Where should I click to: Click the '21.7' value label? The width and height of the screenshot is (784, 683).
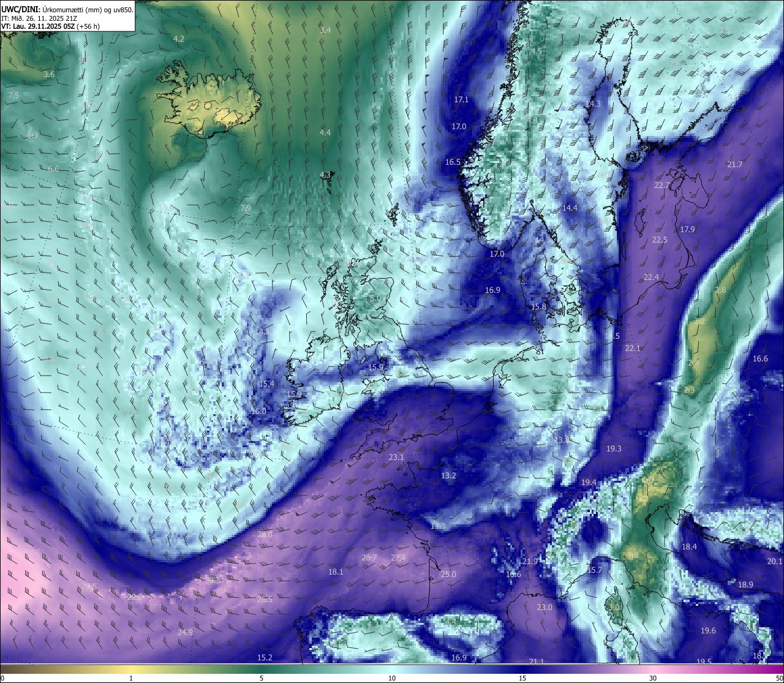point(735,164)
